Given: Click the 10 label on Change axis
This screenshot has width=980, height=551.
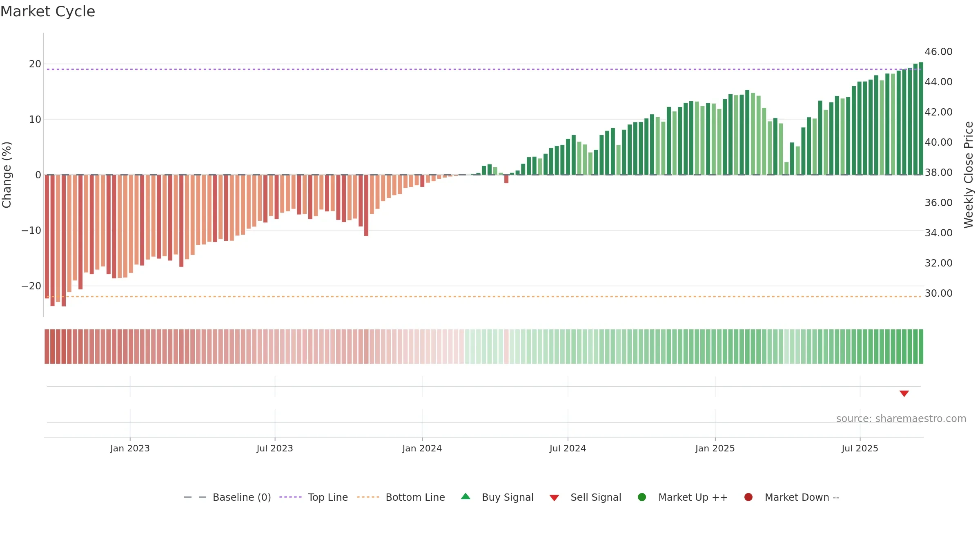Looking at the screenshot, I should point(35,120).
